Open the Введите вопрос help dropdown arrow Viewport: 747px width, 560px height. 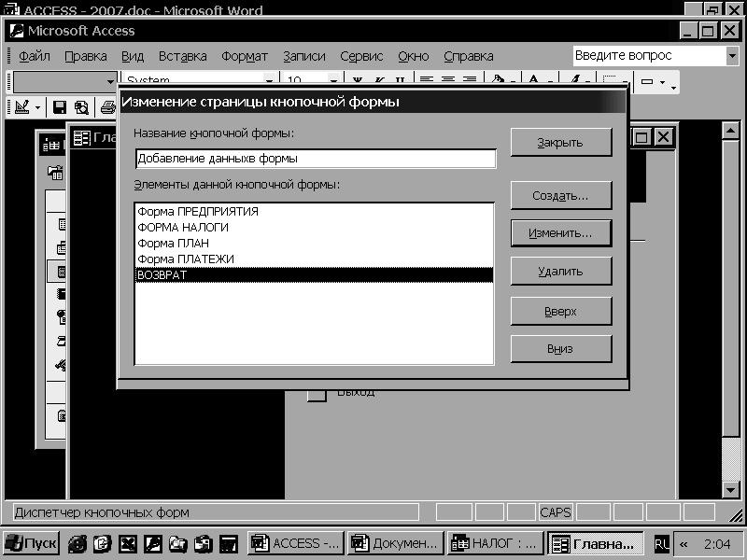pos(732,56)
